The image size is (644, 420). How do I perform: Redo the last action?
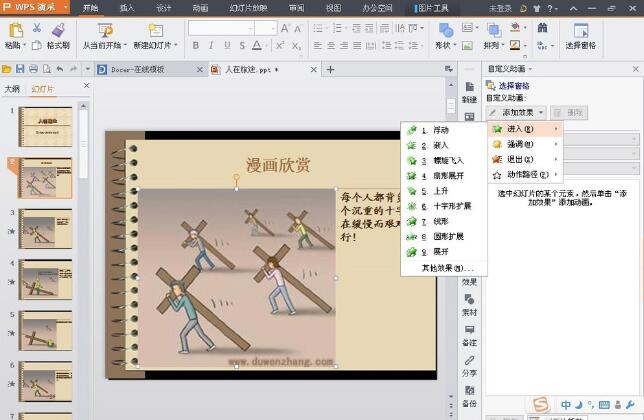tap(73, 69)
